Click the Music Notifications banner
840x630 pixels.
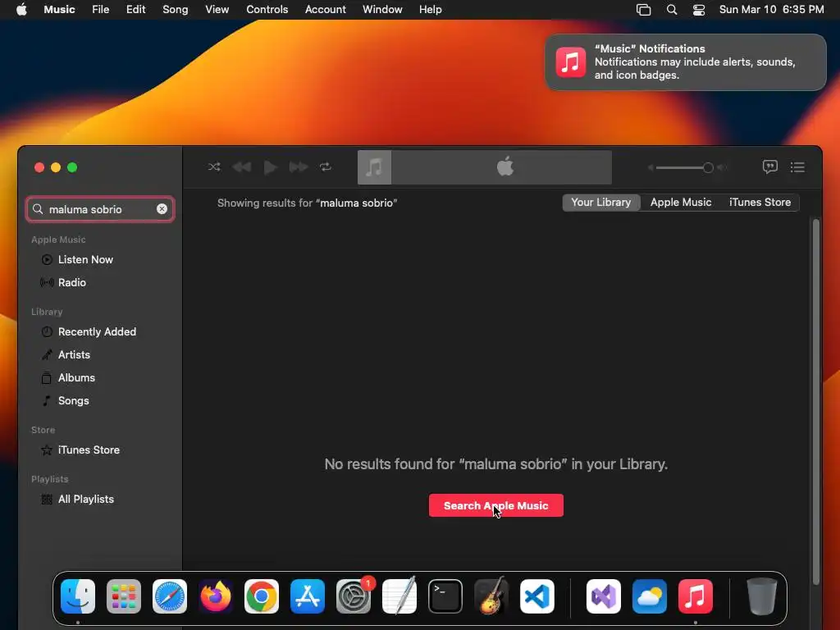(x=686, y=62)
